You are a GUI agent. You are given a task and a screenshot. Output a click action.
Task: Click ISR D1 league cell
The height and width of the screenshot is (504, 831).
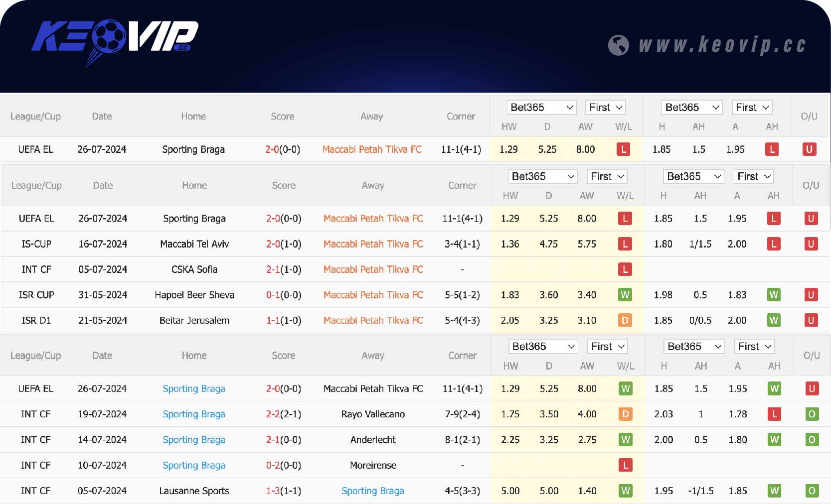tap(36, 320)
